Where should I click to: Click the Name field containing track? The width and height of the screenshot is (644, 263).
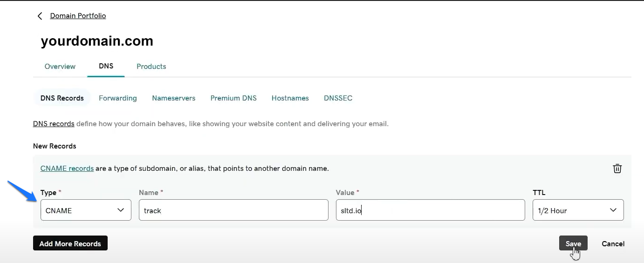[x=233, y=210]
